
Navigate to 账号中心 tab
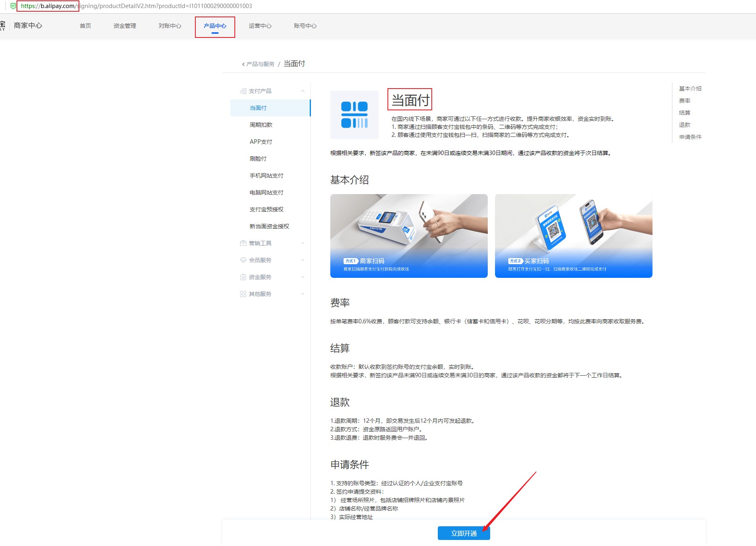(x=305, y=26)
